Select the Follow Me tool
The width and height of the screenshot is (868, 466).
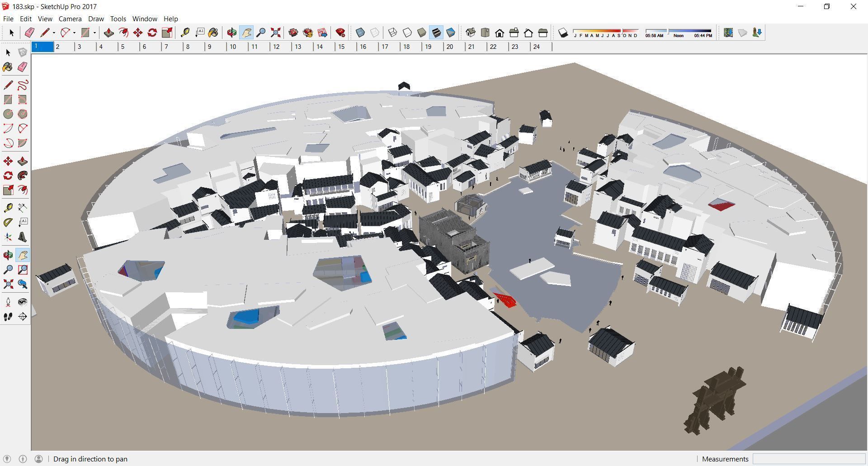coord(23,176)
